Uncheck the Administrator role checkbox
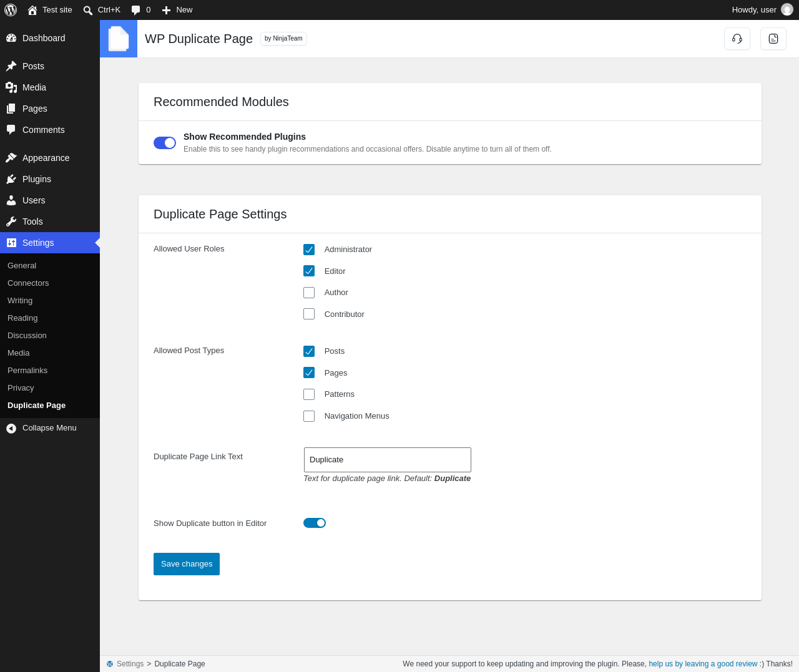This screenshot has height=672, width=799. coord(309,250)
